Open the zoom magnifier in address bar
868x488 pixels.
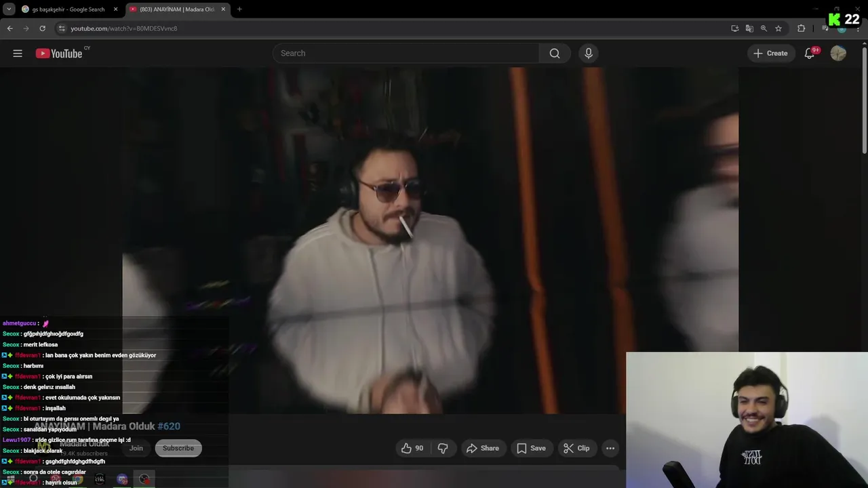(x=764, y=28)
